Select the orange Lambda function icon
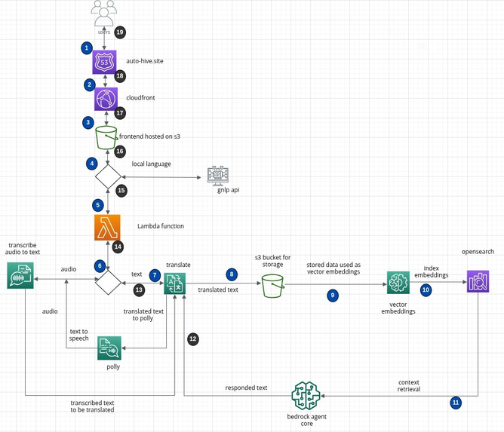Screen dimensions: 504x432 point(107,228)
